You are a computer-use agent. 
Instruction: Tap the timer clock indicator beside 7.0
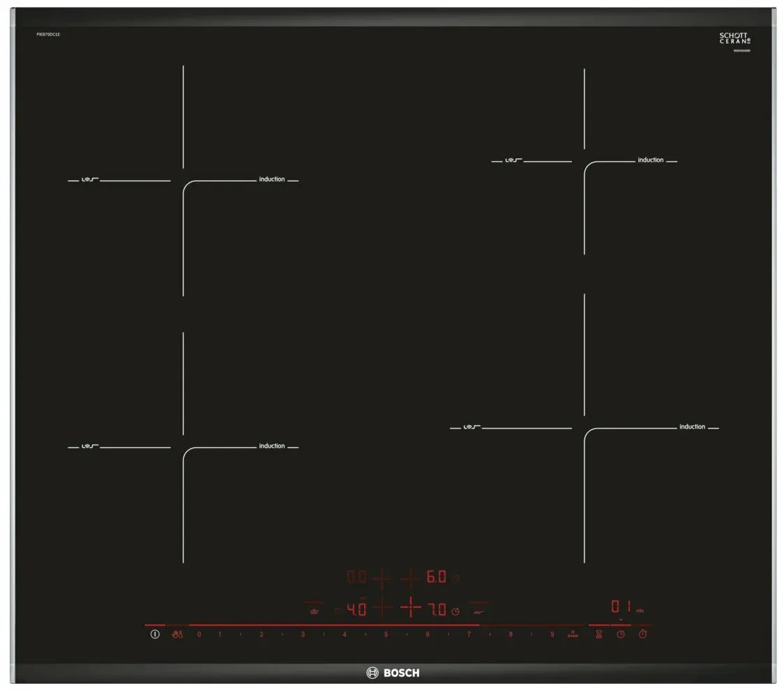pyautogui.click(x=455, y=611)
